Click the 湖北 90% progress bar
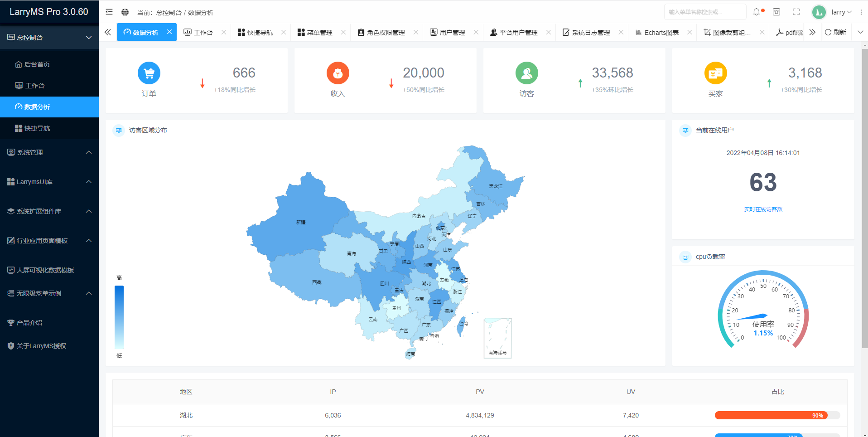The image size is (868, 437). 777,415
